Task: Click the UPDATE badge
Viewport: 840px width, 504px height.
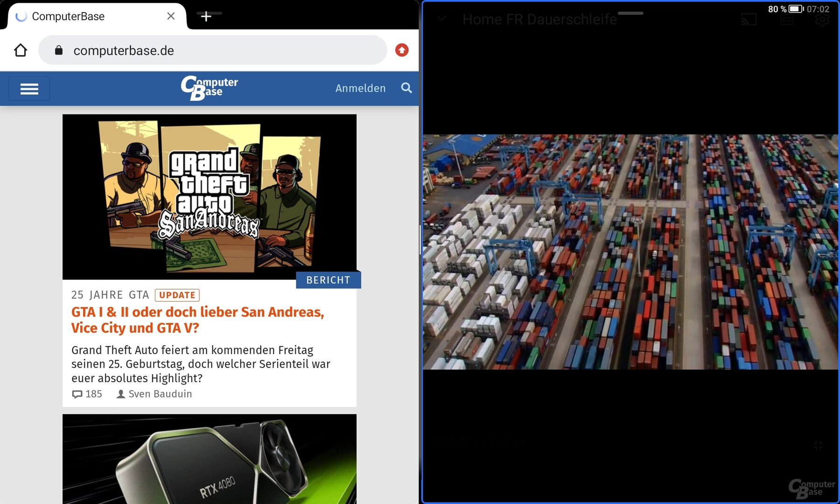Action: (177, 295)
